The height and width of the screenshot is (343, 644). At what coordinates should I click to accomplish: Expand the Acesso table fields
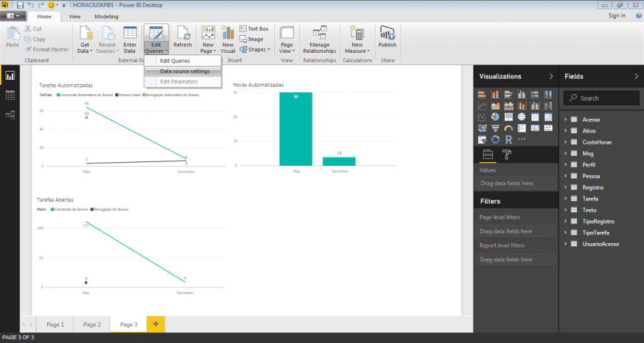pos(565,119)
